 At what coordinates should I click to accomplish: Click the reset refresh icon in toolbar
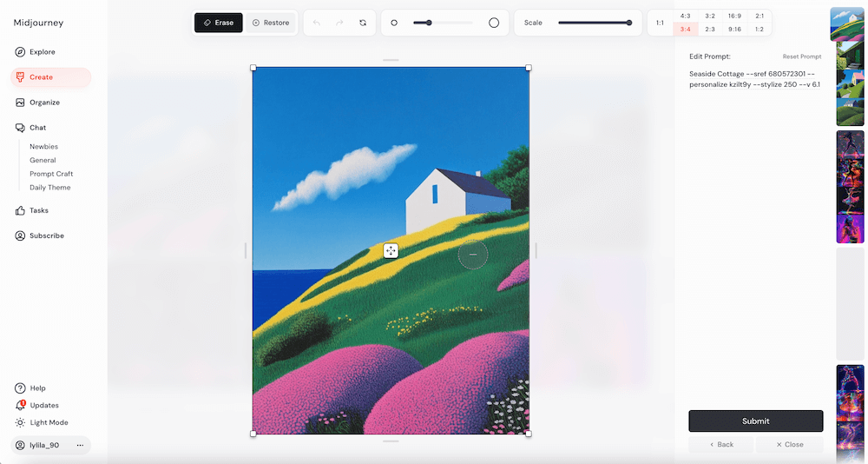point(363,23)
